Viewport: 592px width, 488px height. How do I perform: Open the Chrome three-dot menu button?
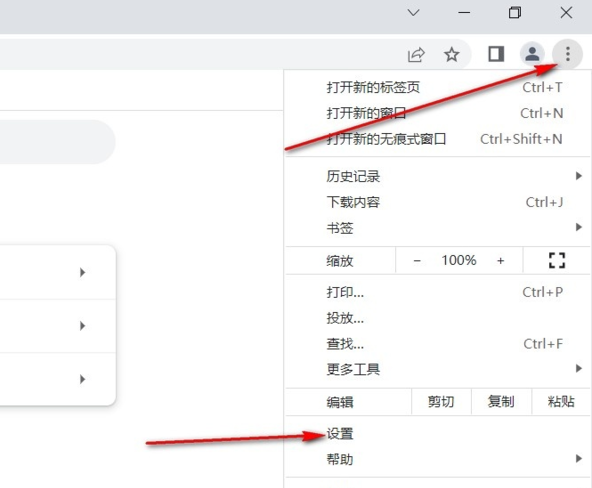point(567,54)
